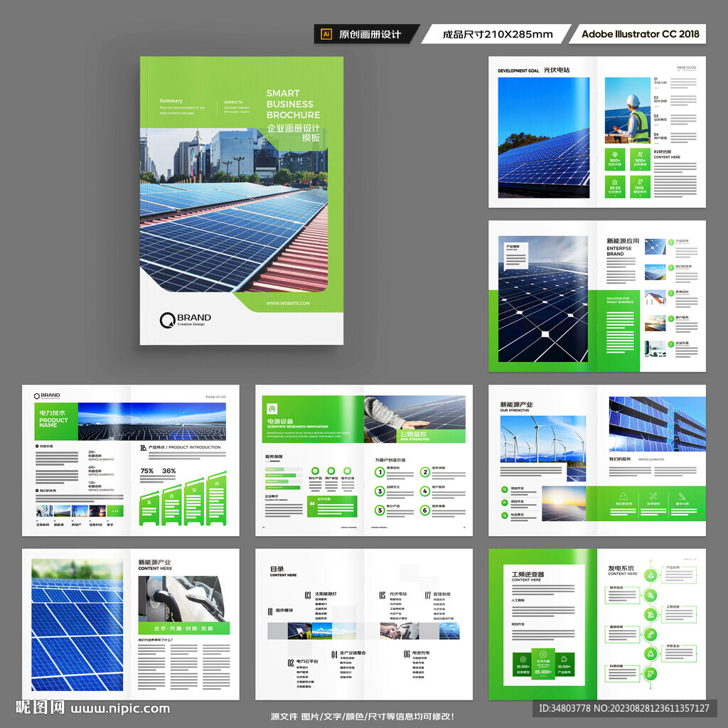The height and width of the screenshot is (728, 728).
Task: Click green circle icon beside 产品优势 box
Action: coord(651,576)
